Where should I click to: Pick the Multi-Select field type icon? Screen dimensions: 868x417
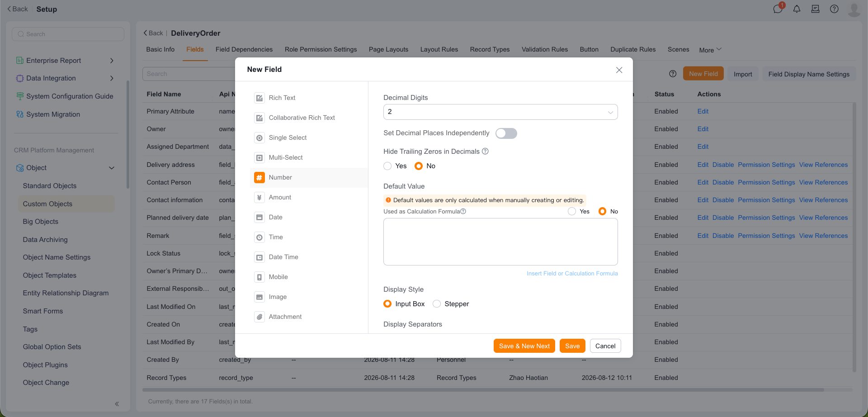coord(259,157)
